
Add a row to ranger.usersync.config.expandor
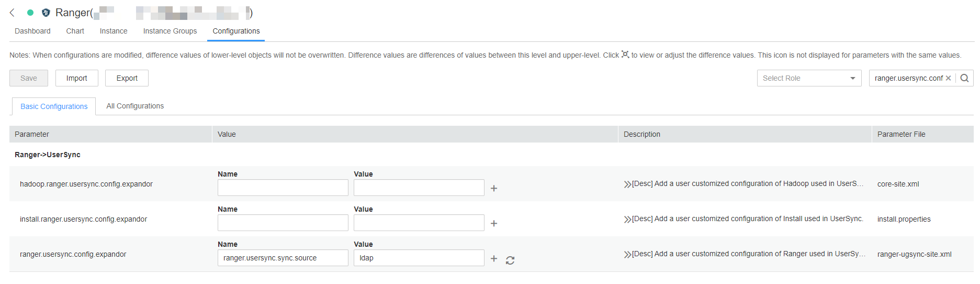494,258
